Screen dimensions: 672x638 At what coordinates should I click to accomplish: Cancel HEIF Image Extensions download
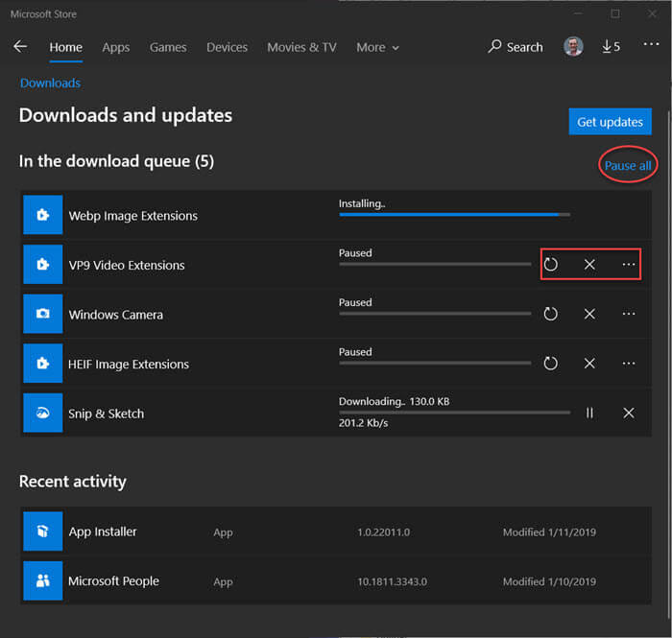pyautogui.click(x=589, y=363)
